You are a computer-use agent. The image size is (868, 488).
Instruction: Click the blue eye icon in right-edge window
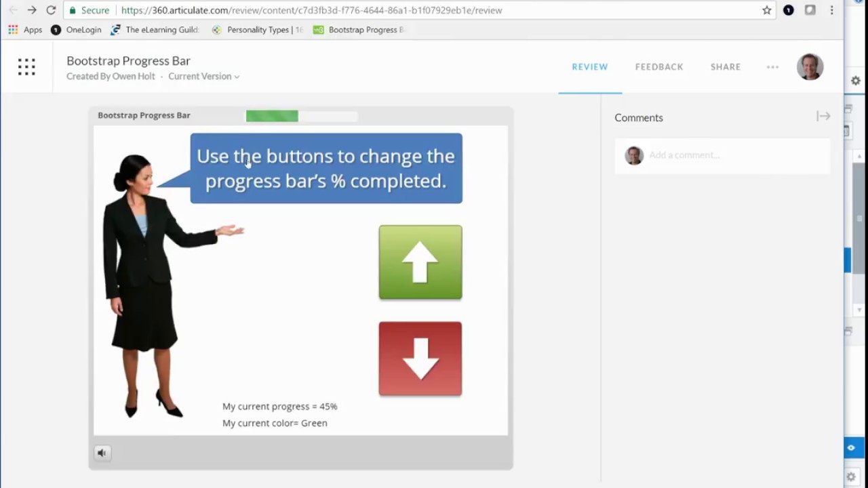tap(851, 448)
